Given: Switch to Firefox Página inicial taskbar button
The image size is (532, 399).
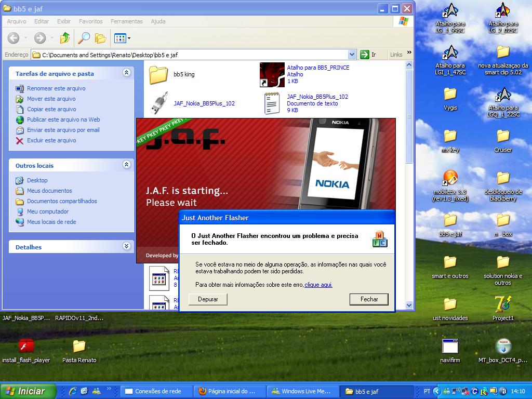Looking at the screenshot, I should pos(230,391).
